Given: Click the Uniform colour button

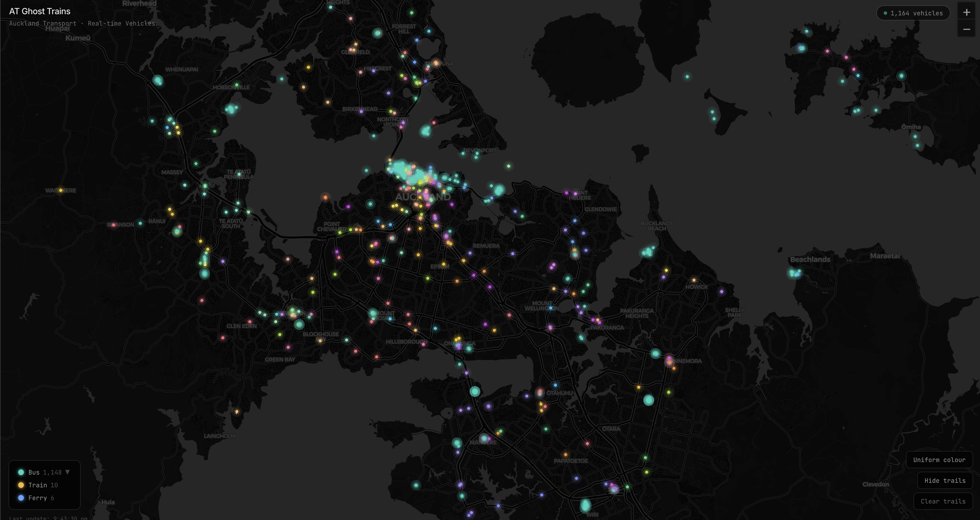Looking at the screenshot, I should point(939,460).
